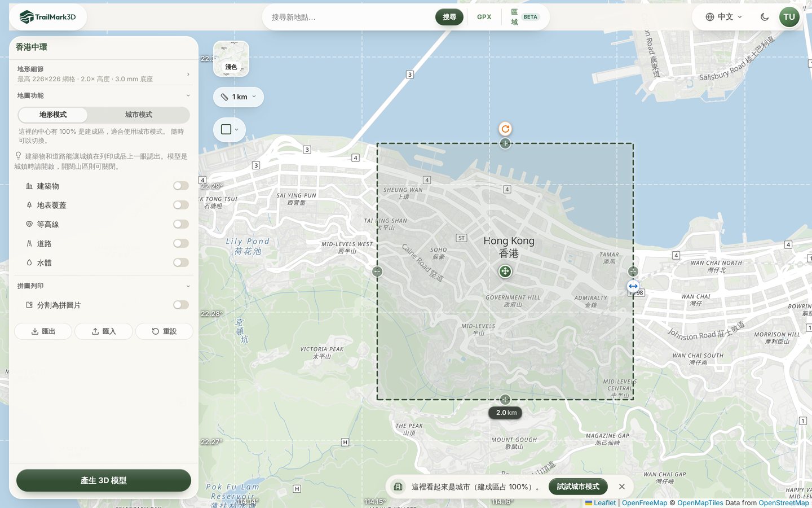
Task: Click the left edge handle of selection
Action: coord(377,271)
